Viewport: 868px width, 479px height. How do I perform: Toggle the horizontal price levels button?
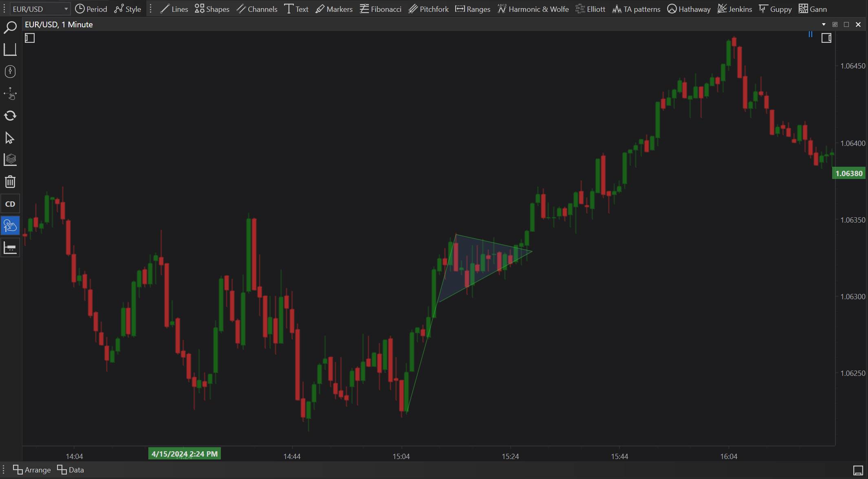[10, 248]
